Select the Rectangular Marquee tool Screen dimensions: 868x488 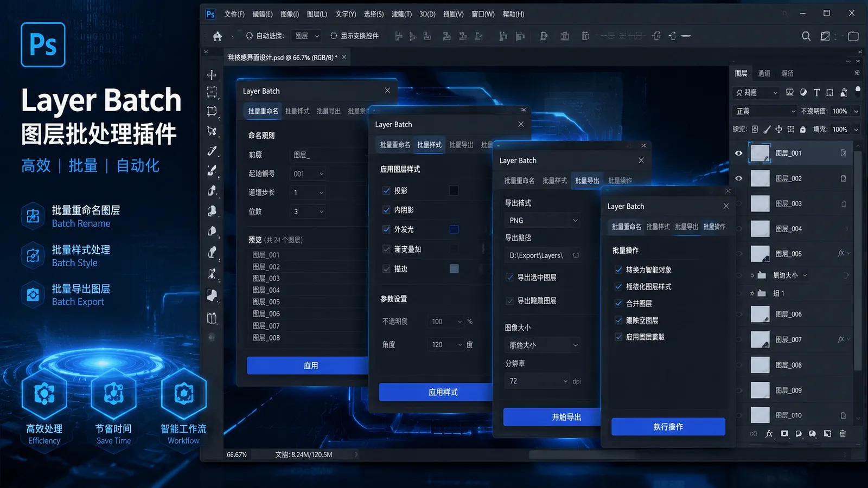[x=212, y=92]
